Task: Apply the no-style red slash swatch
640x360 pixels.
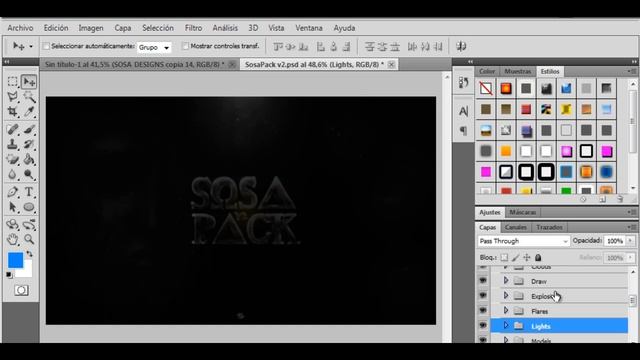Action: pyautogui.click(x=486, y=88)
